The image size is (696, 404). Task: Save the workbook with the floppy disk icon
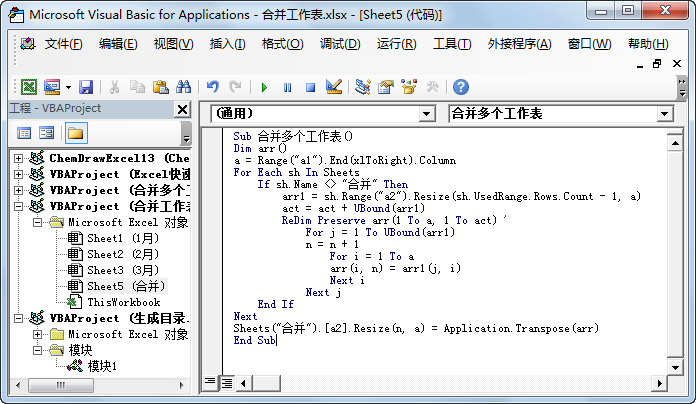(x=86, y=87)
